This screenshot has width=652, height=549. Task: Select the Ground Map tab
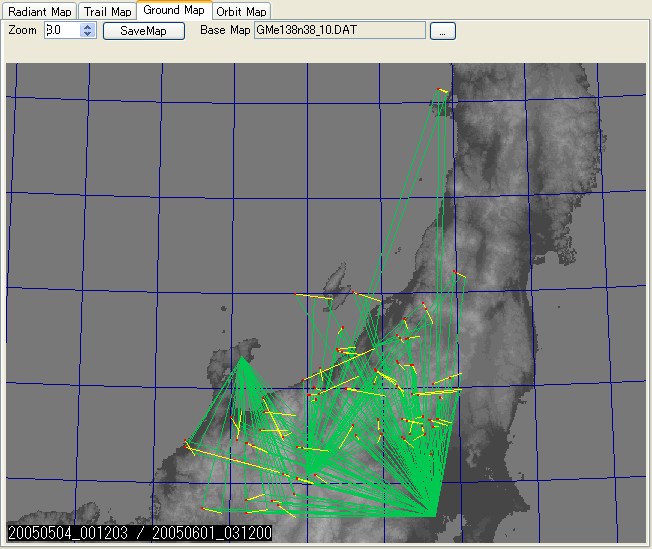pyautogui.click(x=174, y=10)
